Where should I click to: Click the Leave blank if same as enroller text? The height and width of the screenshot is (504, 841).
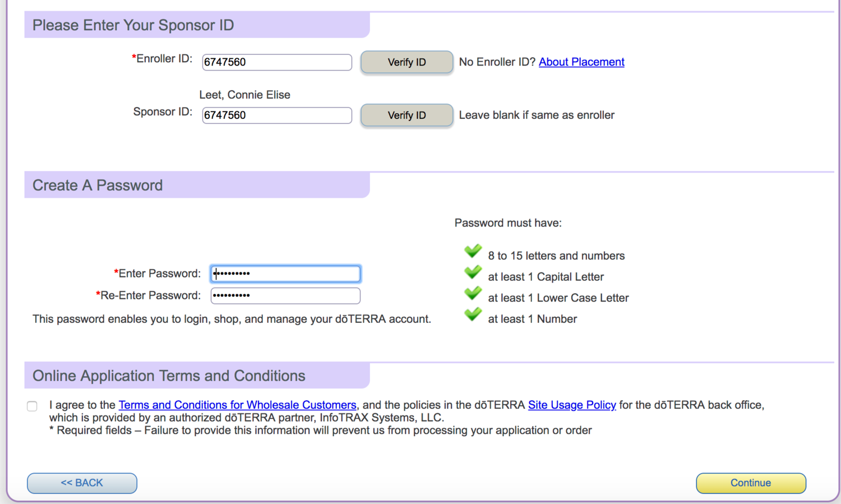[537, 115]
